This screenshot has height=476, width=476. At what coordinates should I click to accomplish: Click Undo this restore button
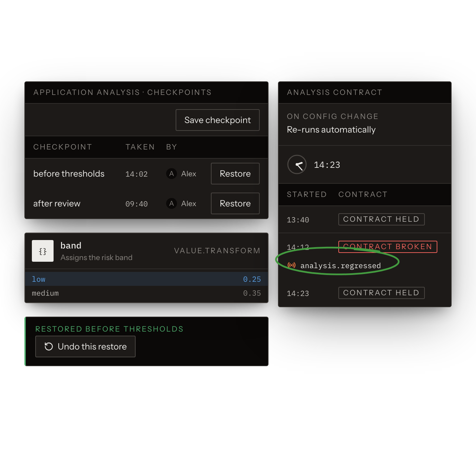pos(85,346)
